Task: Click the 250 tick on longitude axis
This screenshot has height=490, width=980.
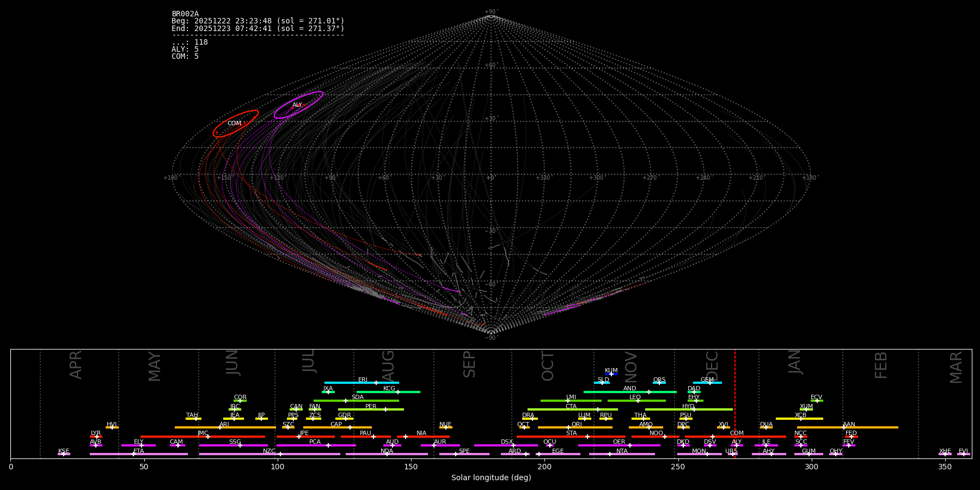Action: point(678,467)
